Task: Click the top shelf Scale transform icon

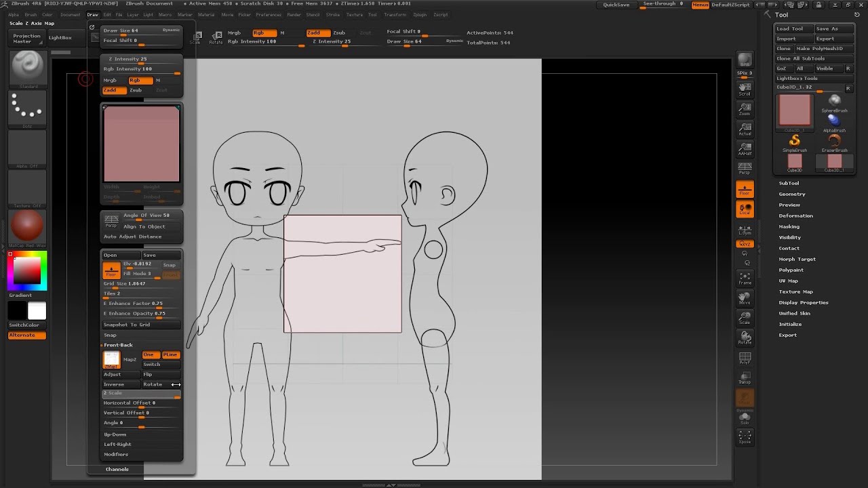Action: (195, 37)
